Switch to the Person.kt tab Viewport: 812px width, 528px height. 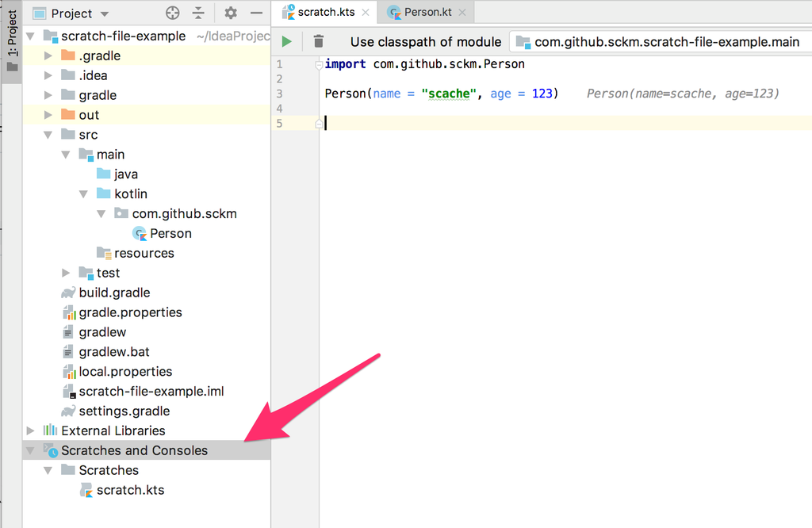click(x=426, y=12)
